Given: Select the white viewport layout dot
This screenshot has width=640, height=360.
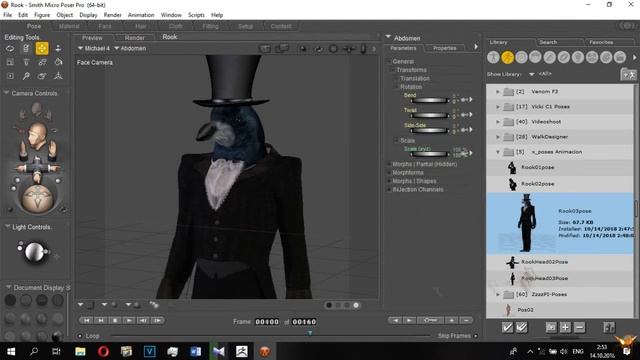Looking at the screenshot, I should tap(356, 305).
